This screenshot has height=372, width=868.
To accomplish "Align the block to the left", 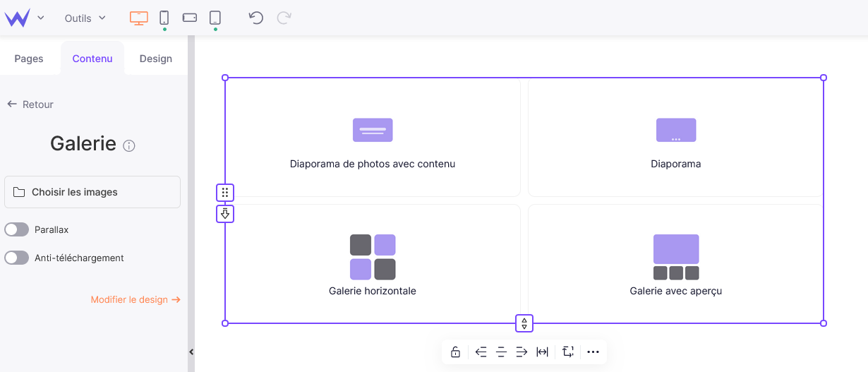I will pos(481,352).
